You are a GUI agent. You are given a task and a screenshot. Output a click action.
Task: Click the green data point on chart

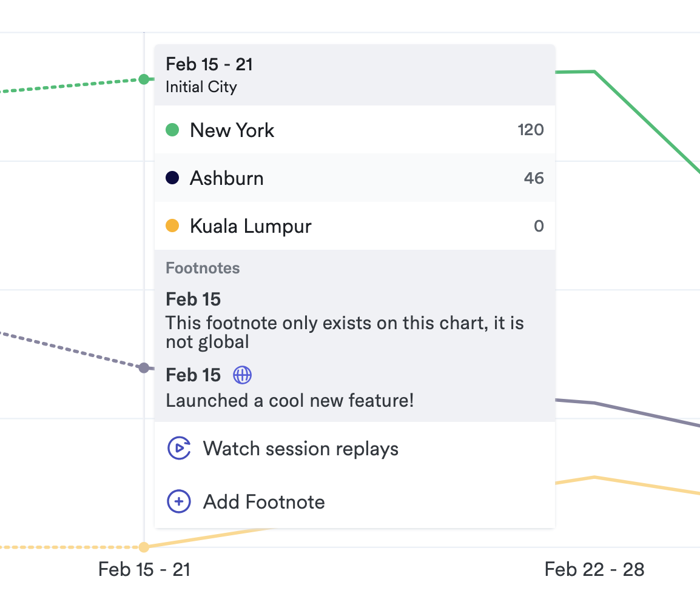pos(144,79)
